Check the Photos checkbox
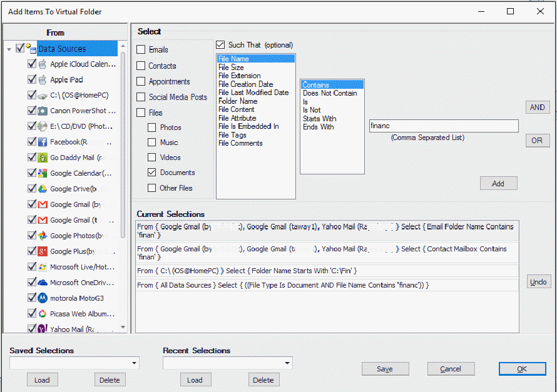The height and width of the screenshot is (392, 557). 151,128
